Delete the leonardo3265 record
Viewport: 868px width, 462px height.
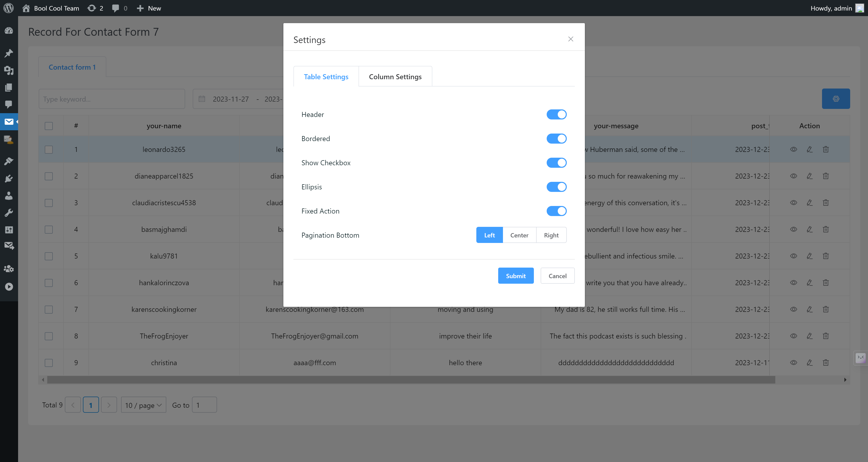[826, 149]
